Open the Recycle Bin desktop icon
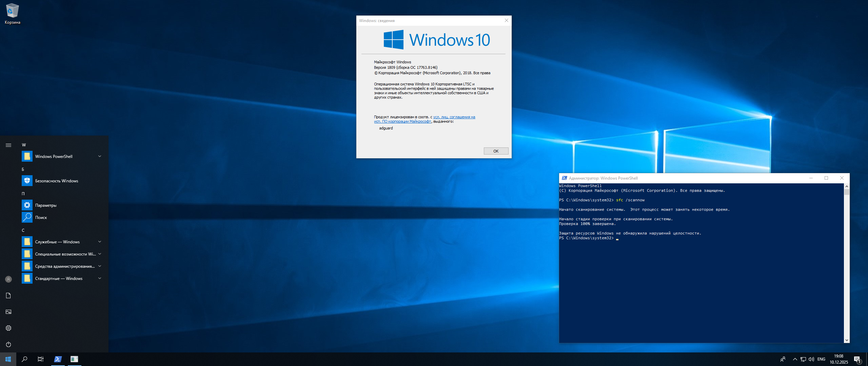Image resolution: width=868 pixels, height=366 pixels. pos(12,14)
